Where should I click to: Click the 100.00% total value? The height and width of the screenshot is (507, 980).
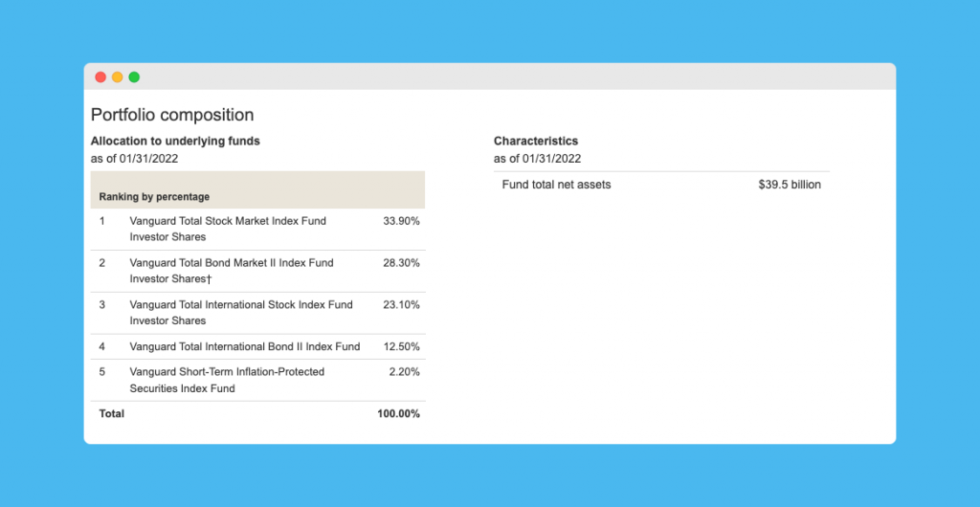pyautogui.click(x=398, y=414)
